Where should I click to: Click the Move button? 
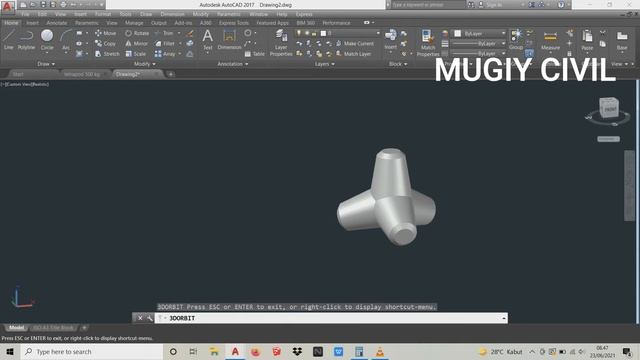[x=106, y=33]
